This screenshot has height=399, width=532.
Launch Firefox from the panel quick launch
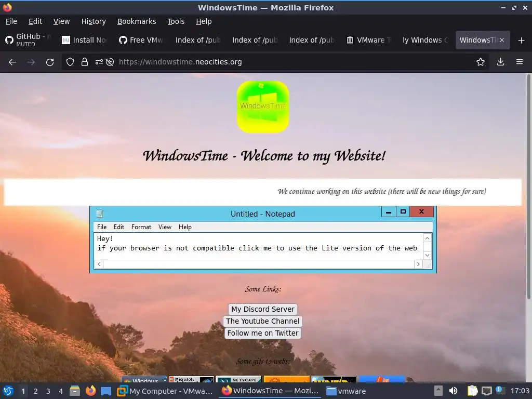(x=90, y=391)
